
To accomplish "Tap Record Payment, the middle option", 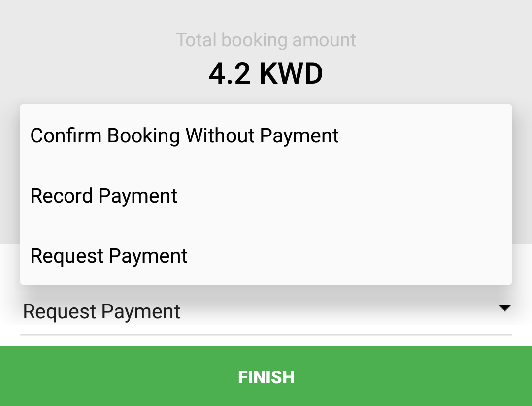I will click(104, 196).
